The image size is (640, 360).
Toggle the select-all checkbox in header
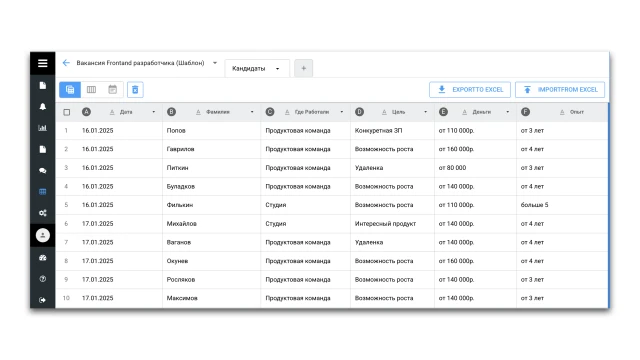[67, 112]
